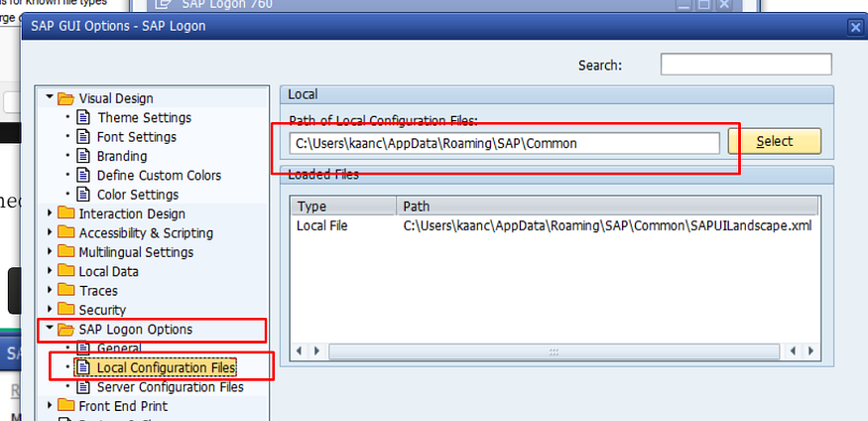Expand the Security folder
Image resolution: width=868 pixels, height=421 pixels.
pyautogui.click(x=50, y=309)
